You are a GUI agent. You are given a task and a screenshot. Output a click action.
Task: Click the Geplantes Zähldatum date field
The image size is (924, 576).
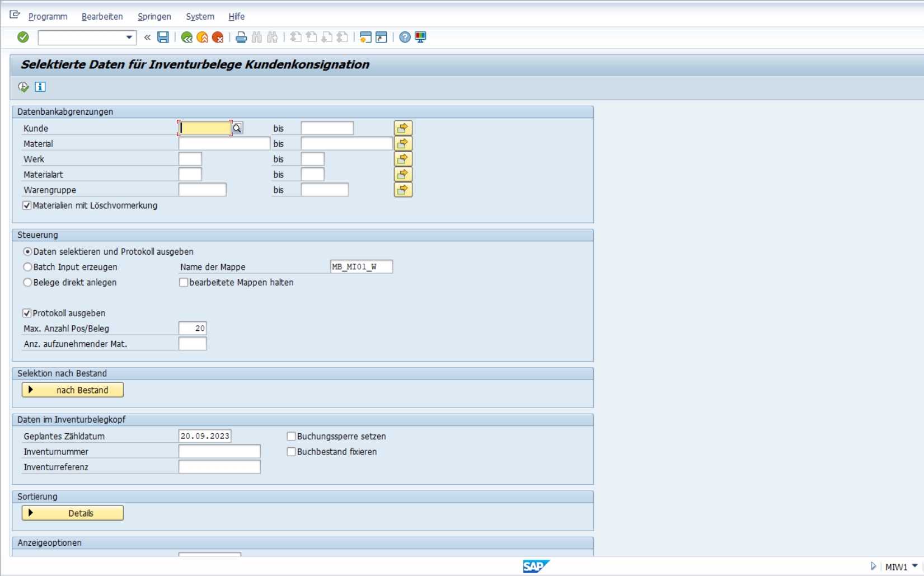point(205,436)
